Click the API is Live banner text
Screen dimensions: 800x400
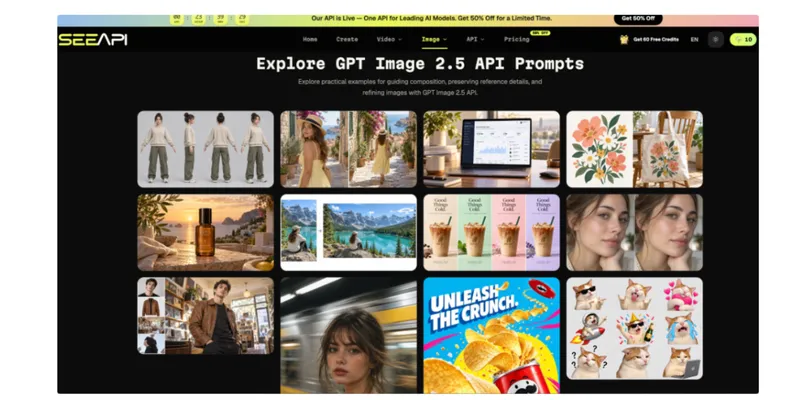pos(431,18)
